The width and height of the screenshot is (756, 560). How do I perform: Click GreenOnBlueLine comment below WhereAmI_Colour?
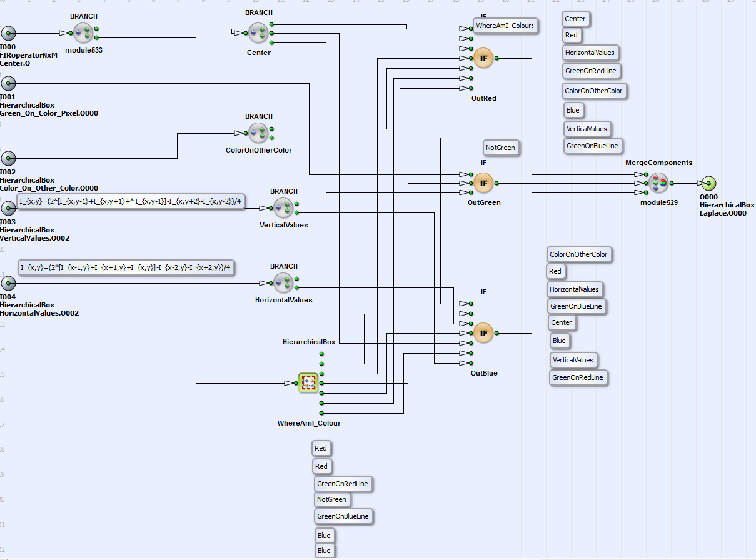point(343,516)
